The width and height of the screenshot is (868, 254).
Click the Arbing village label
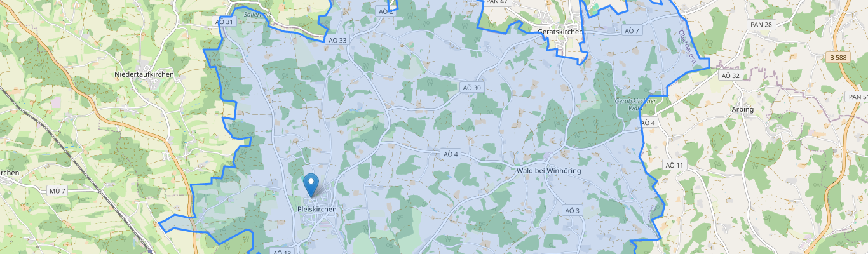742,109
